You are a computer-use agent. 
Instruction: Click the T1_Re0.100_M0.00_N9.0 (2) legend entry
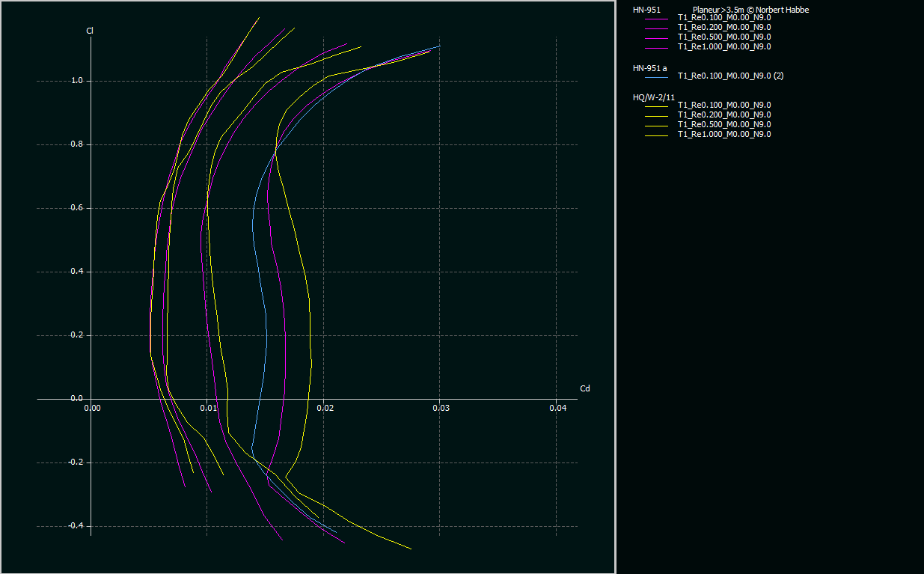pyautogui.click(x=730, y=76)
